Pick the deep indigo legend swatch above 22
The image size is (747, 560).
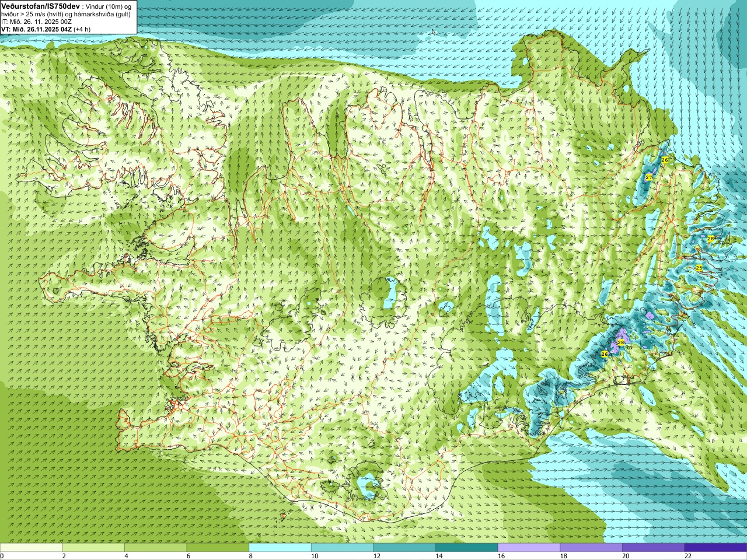point(715,548)
